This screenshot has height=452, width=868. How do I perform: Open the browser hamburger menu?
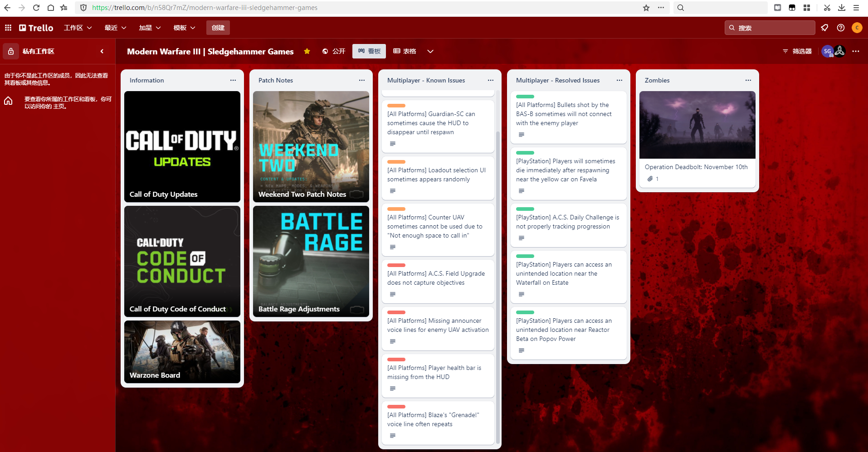point(856,8)
